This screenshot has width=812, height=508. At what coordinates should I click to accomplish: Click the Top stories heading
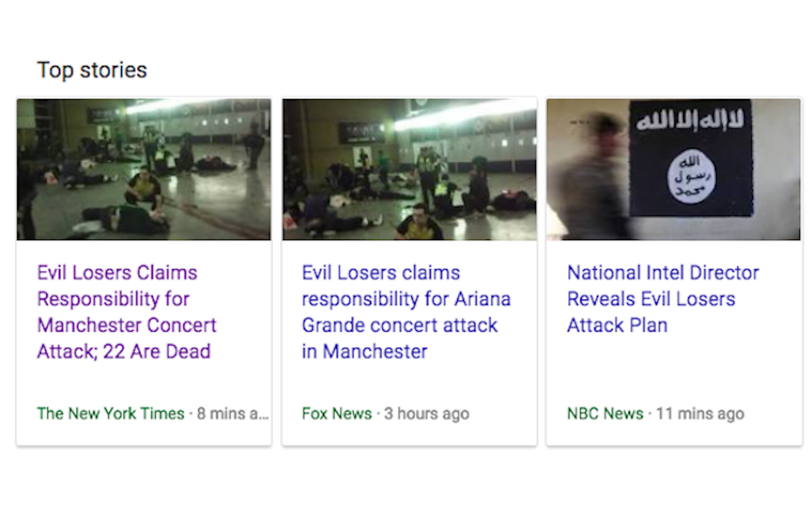pyautogui.click(x=92, y=70)
